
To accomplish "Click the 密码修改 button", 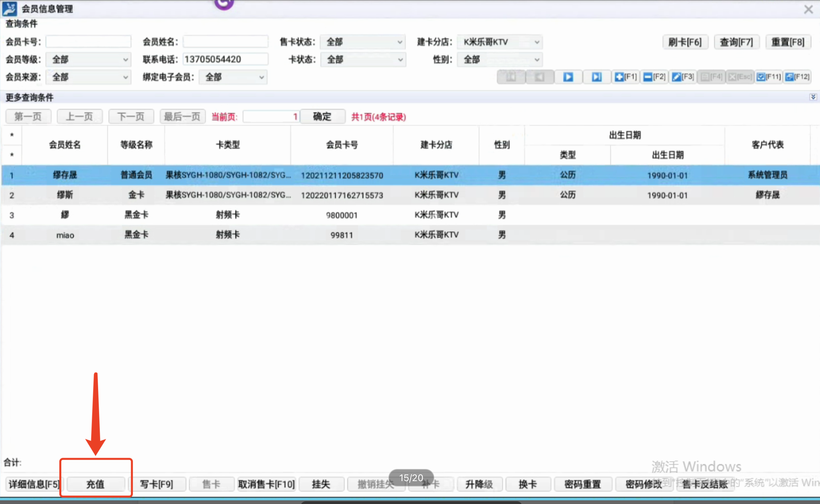I will click(x=644, y=484).
